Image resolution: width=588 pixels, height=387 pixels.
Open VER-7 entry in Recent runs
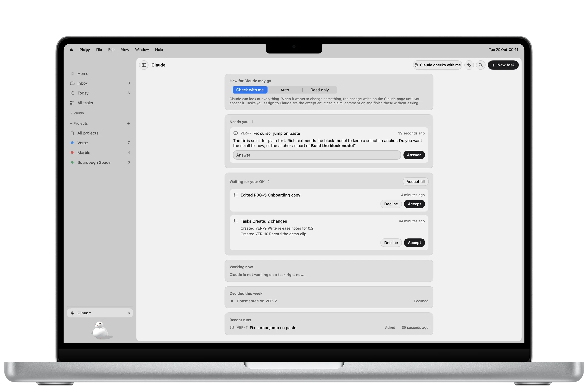(329, 328)
